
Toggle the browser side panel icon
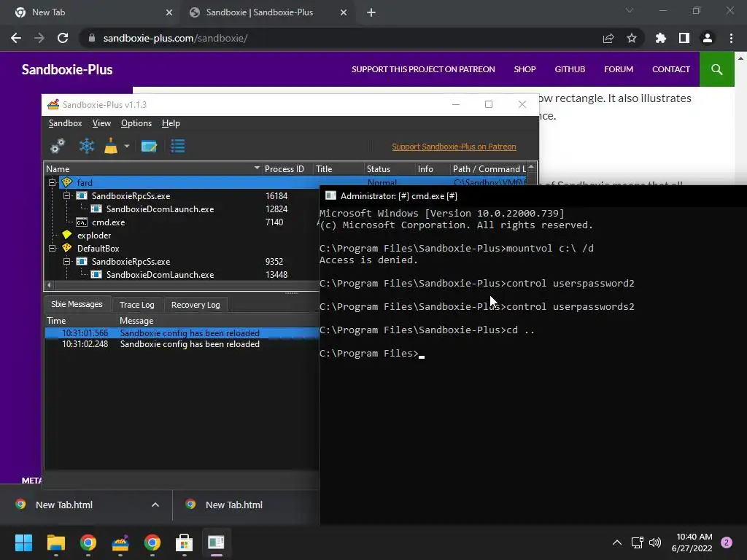684,38
